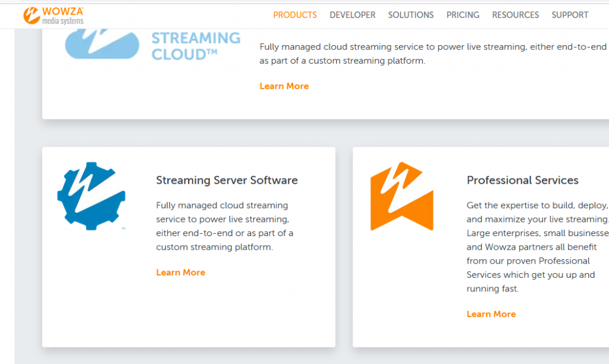The width and height of the screenshot is (609, 364).
Task: Click Learn More under Professional Services
Action: (x=491, y=314)
